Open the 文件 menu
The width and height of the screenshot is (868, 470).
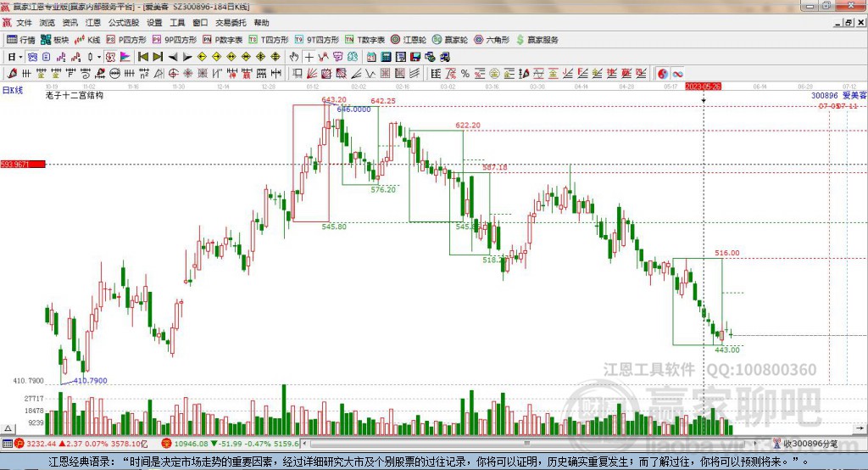25,23
